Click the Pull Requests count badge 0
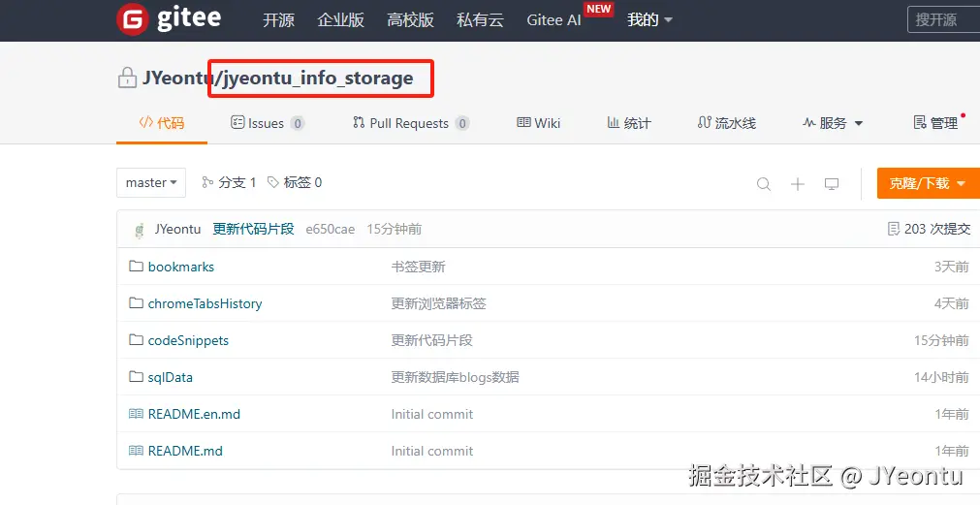 pos(462,123)
